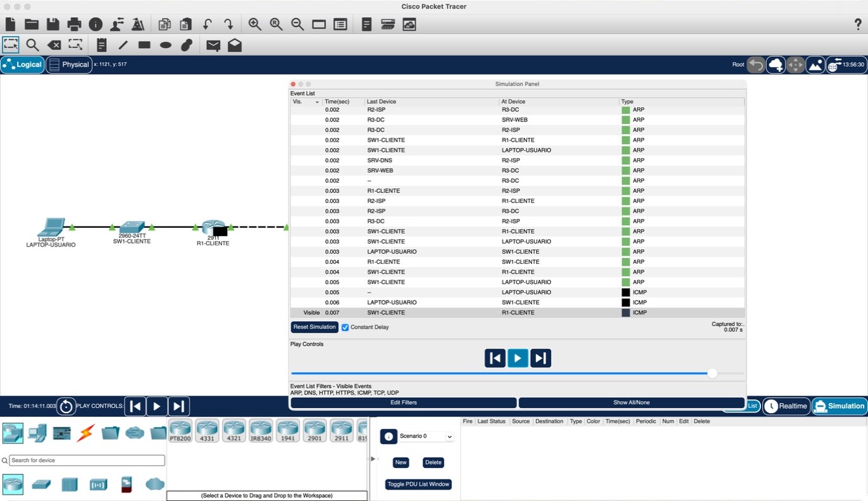868x501 pixels.
Task: Select the Inspect magnifier tool
Action: click(32, 45)
